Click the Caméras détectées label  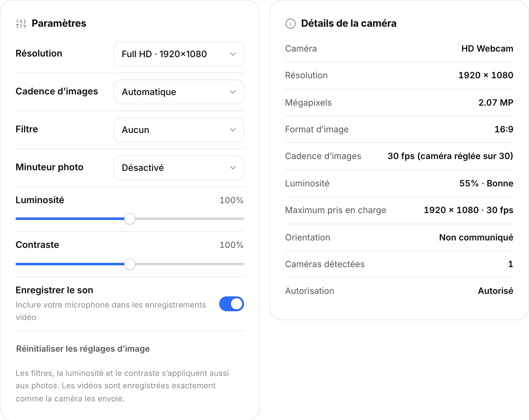click(325, 264)
